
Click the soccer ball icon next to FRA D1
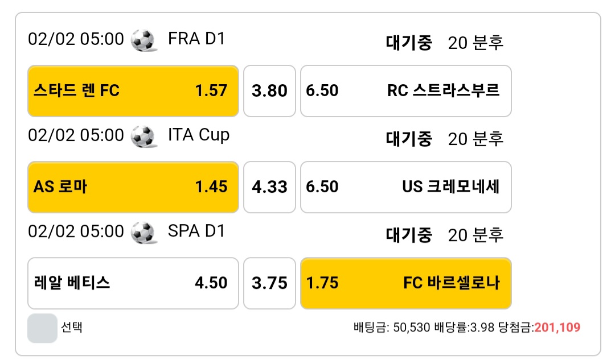[x=143, y=40]
